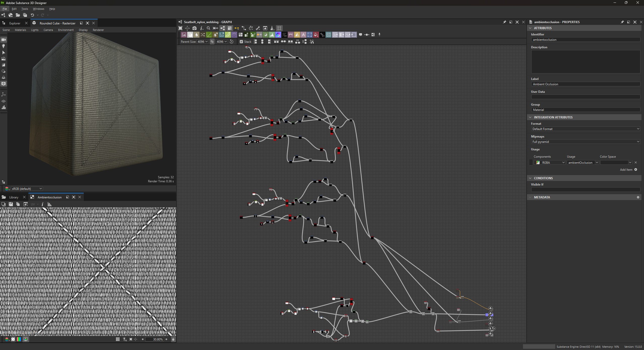Open the Format dropdown showing Default Format
This screenshot has height=350, width=644.
(586, 129)
